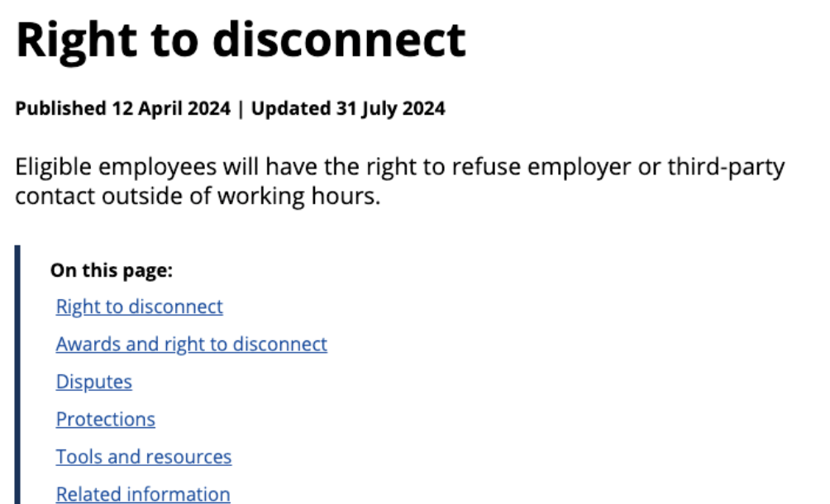Click the word 'Eligible' in intro paragraph
830x504 pixels.
tap(54, 168)
